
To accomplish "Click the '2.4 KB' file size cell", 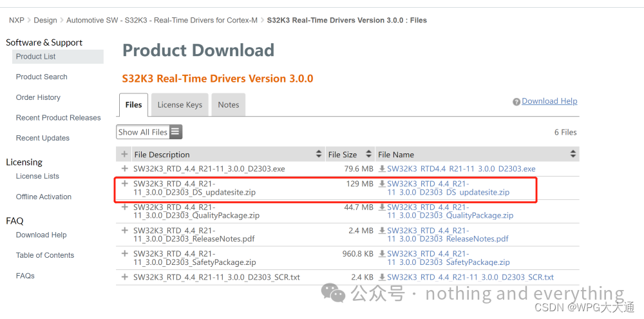I will (x=362, y=278).
